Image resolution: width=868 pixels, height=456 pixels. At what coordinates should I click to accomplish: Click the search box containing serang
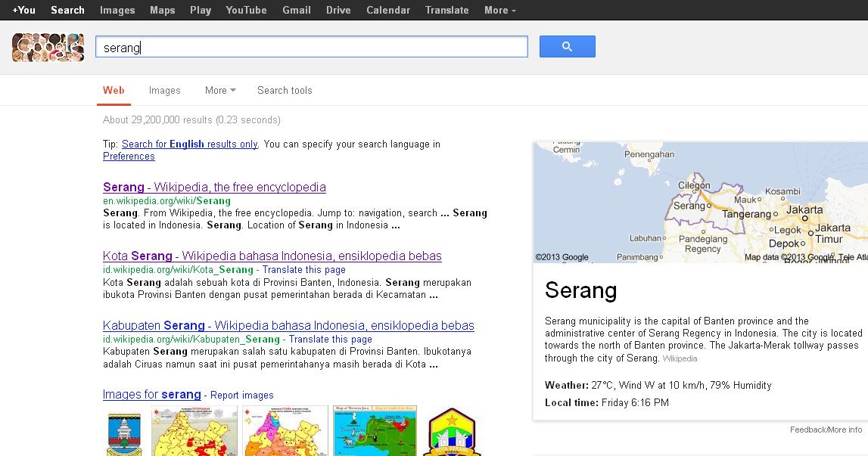point(312,47)
